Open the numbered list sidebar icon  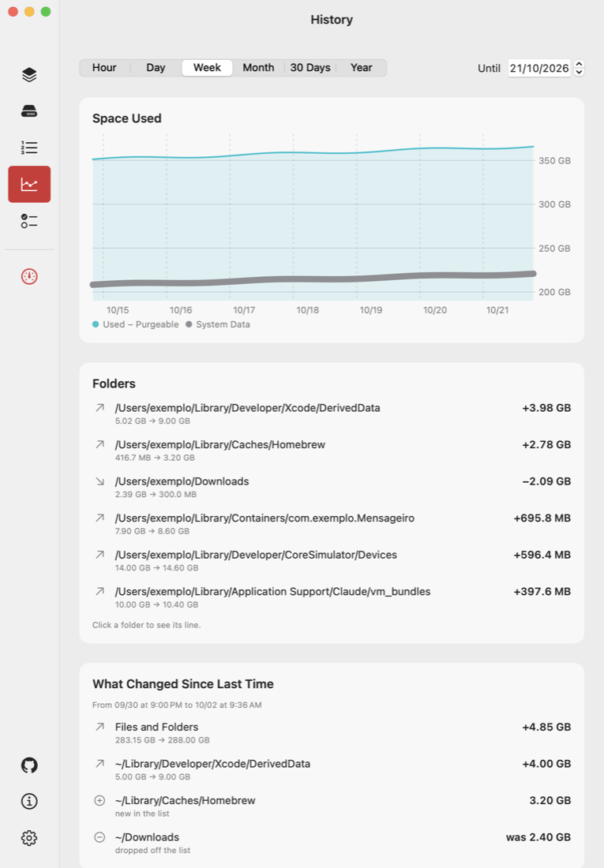pyautogui.click(x=29, y=148)
